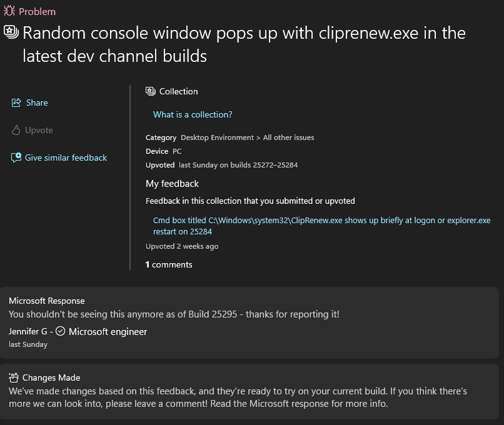
Task: Click the Jennifer G author name
Action: pyautogui.click(x=28, y=331)
